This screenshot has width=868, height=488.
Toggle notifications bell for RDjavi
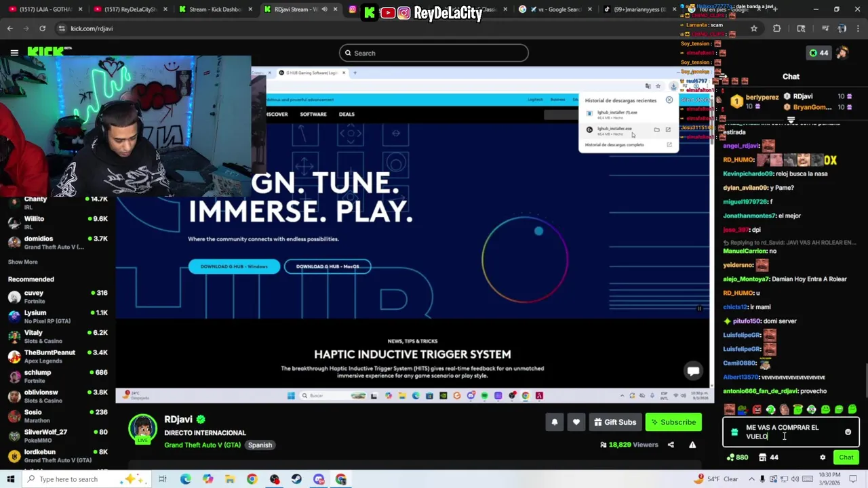554,422
